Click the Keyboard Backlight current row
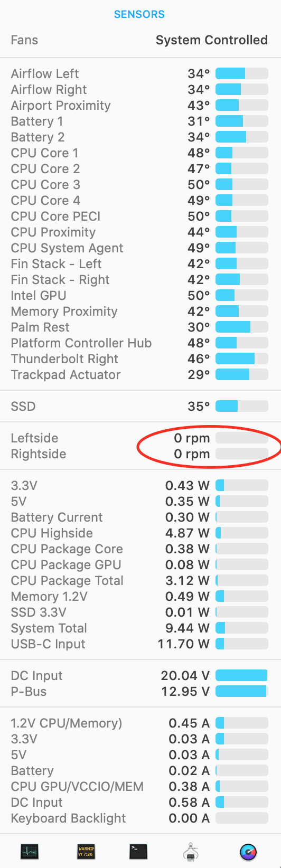281x868 pixels. (140, 818)
